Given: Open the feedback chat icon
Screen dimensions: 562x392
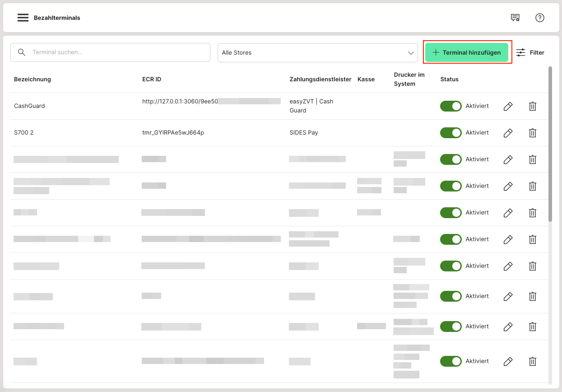Looking at the screenshot, I should 515,18.
